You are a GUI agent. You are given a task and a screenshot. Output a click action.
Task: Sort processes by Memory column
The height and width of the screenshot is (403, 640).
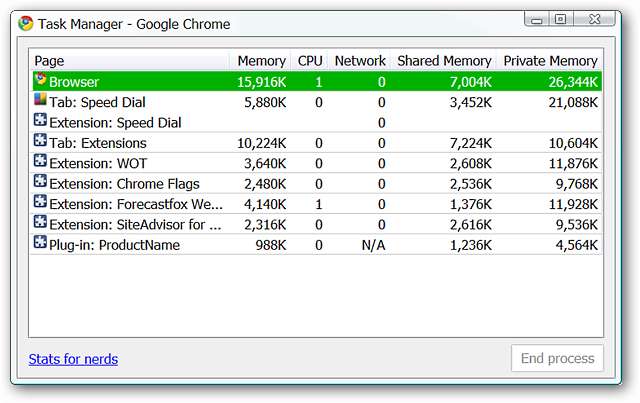pyautogui.click(x=261, y=61)
